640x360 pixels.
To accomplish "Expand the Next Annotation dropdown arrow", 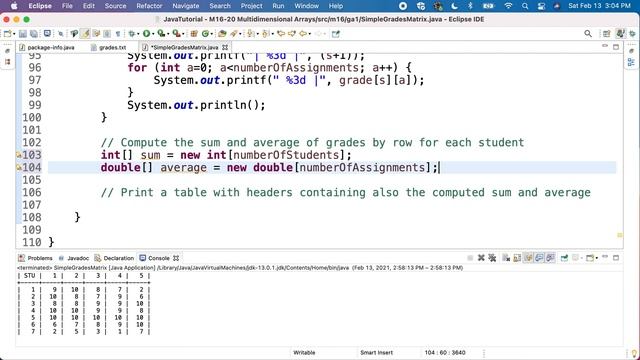I will click(258, 34).
